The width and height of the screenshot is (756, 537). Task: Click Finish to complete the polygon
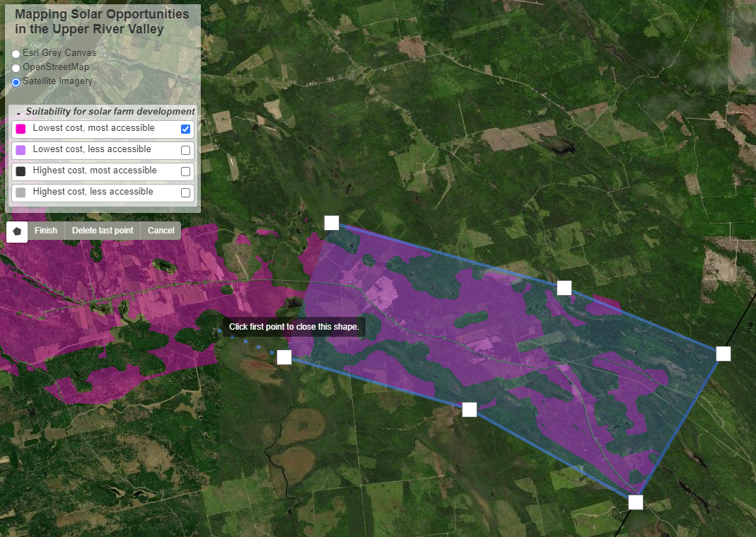click(x=46, y=231)
